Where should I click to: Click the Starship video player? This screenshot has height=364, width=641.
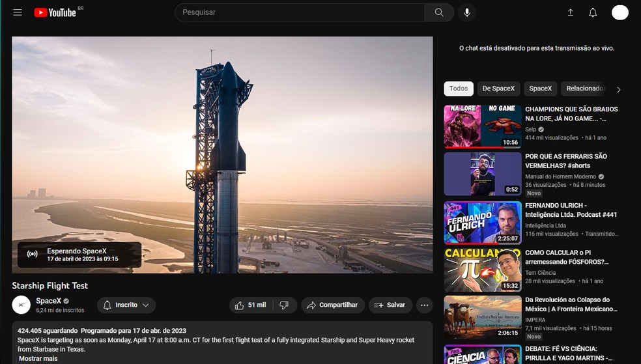(222, 155)
